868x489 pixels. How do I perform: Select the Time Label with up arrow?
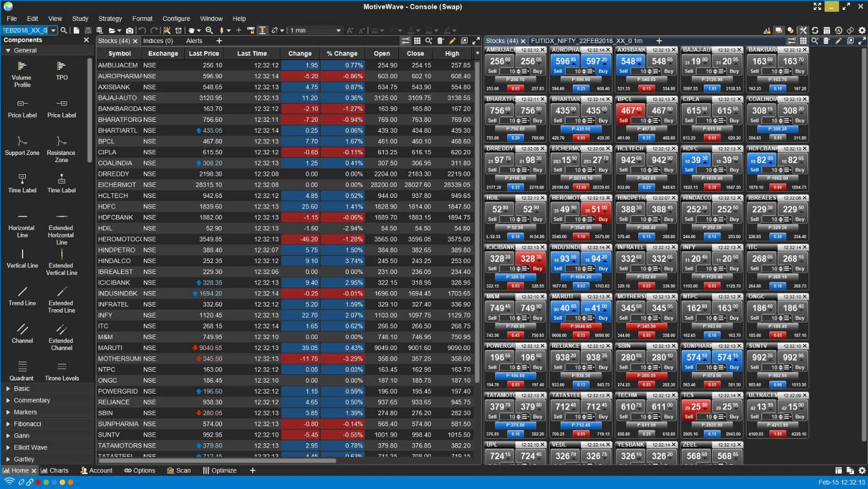pyautogui.click(x=62, y=183)
